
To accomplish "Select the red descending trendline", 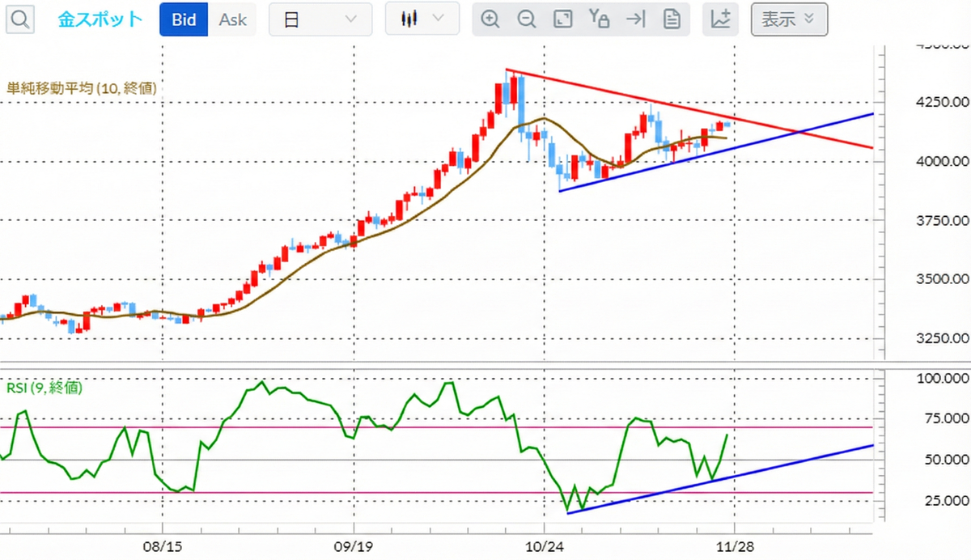I will [x=689, y=108].
